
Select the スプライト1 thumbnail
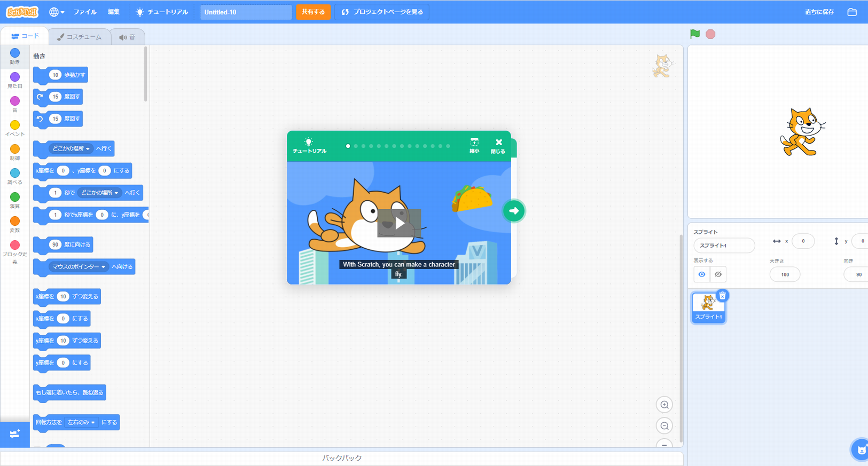pos(708,308)
